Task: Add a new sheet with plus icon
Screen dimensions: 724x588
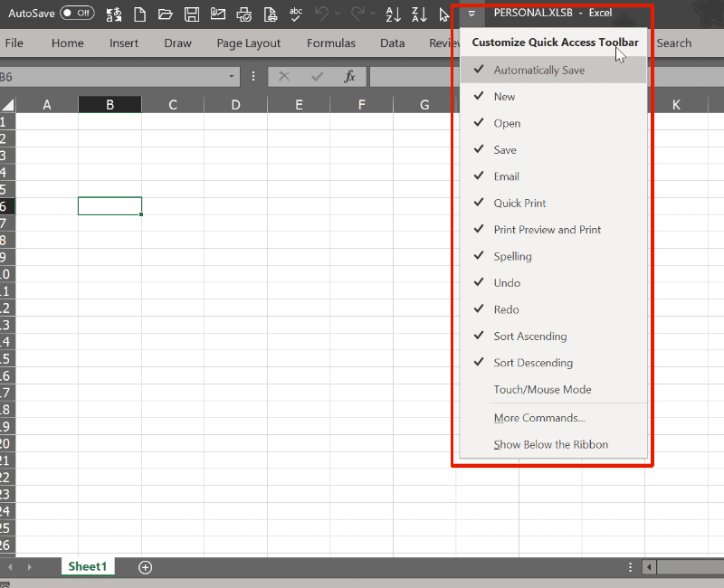Action: (x=146, y=567)
